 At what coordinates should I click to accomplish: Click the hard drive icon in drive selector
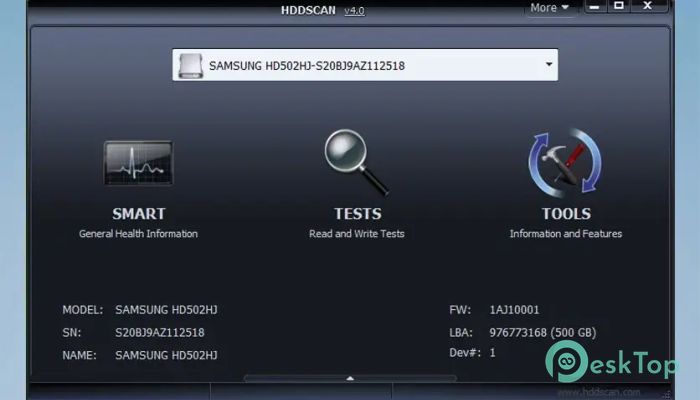click(191, 66)
